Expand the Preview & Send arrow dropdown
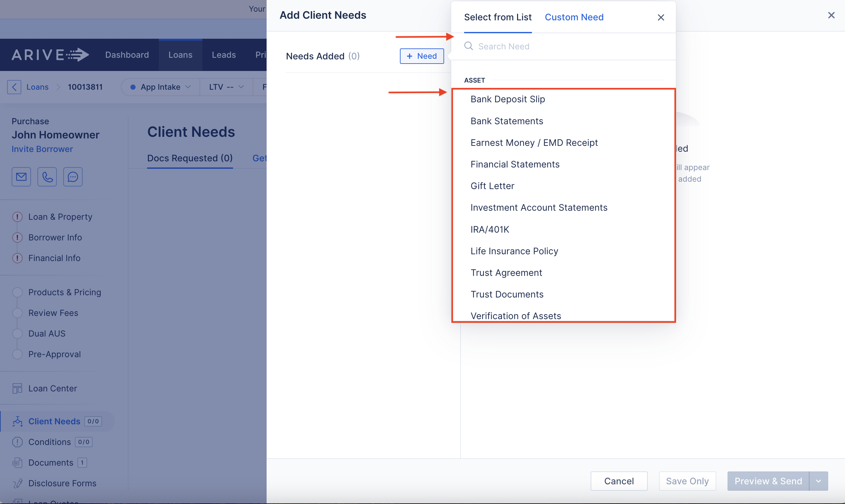 click(818, 481)
